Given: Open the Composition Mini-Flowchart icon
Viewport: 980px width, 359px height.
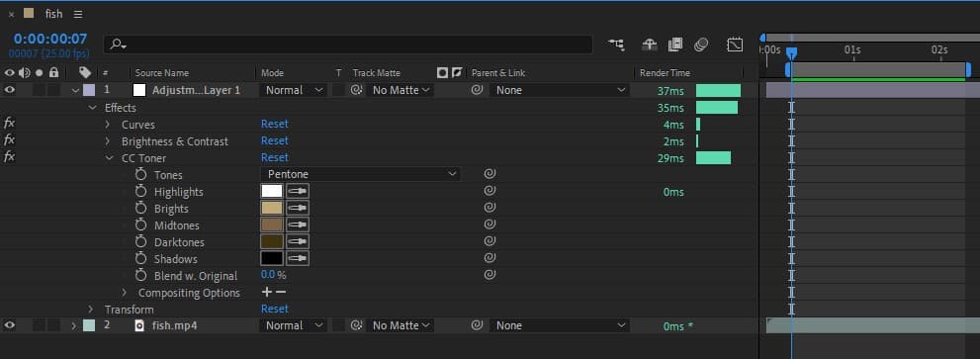Looking at the screenshot, I should tap(616, 45).
